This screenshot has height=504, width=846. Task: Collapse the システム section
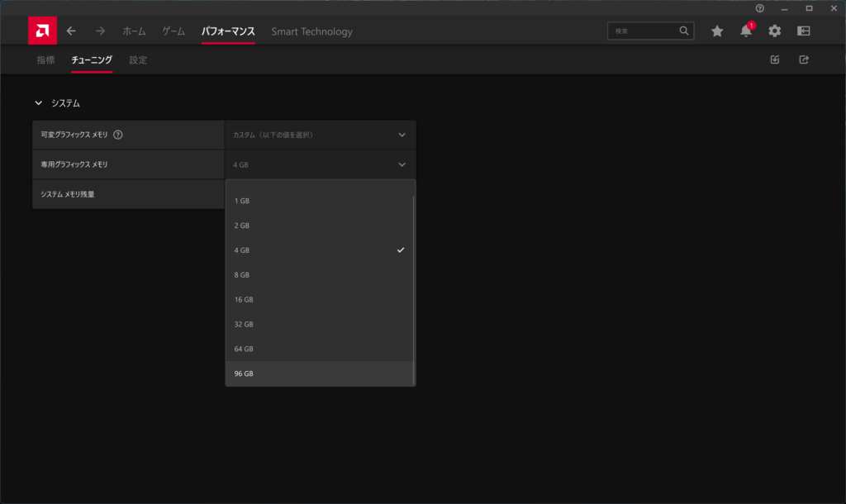coord(38,103)
